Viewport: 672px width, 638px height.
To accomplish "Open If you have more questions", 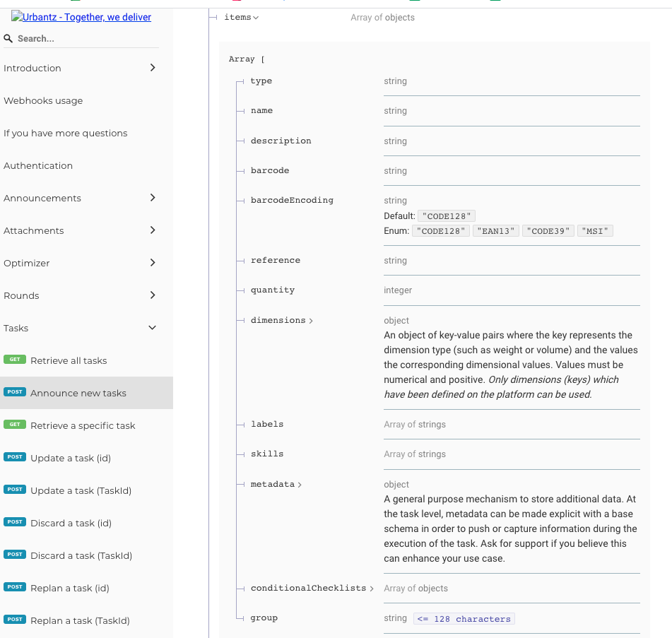I will tap(66, 134).
